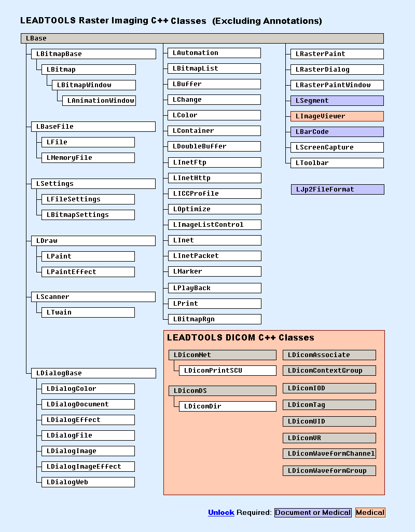Open the LBase class box
Image resolution: width=415 pixels, height=532 pixels.
click(202, 38)
